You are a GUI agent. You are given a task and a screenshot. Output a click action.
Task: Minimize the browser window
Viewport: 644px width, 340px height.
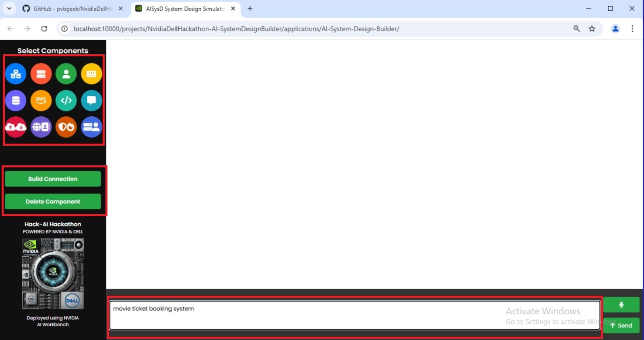click(x=588, y=8)
